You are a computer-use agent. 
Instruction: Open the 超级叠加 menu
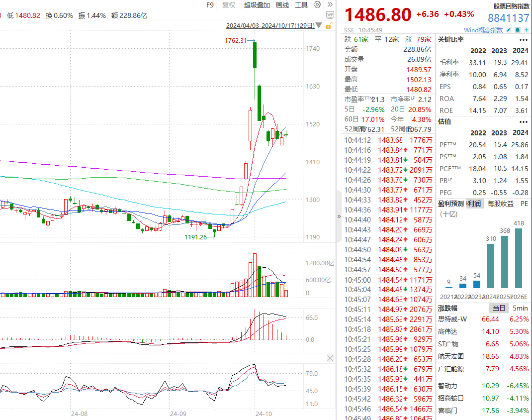(257, 5)
